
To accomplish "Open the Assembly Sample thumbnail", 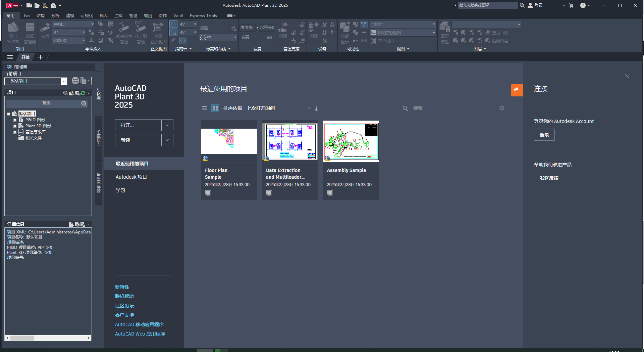I will pos(351,141).
